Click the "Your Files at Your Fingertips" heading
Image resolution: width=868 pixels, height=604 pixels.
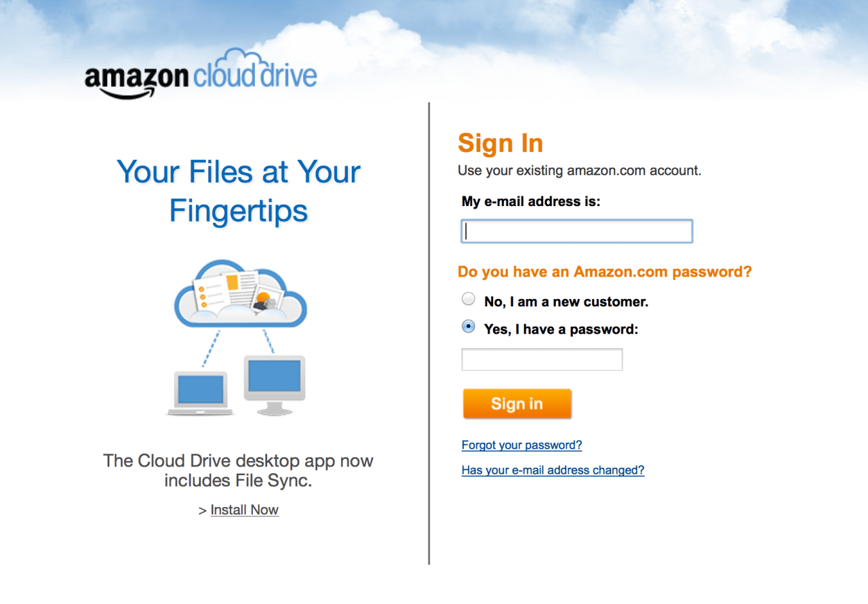point(239,190)
